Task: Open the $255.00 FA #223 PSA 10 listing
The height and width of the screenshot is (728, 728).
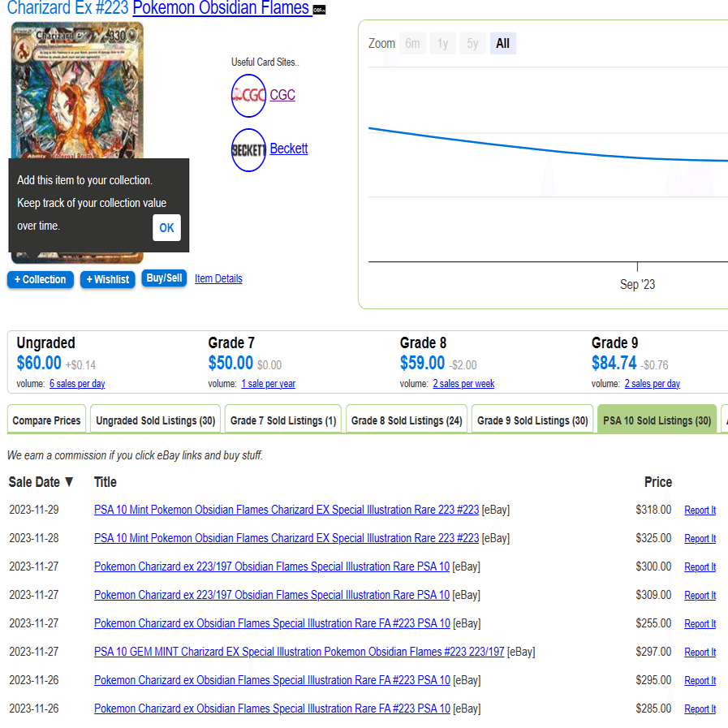Action: coord(272,623)
